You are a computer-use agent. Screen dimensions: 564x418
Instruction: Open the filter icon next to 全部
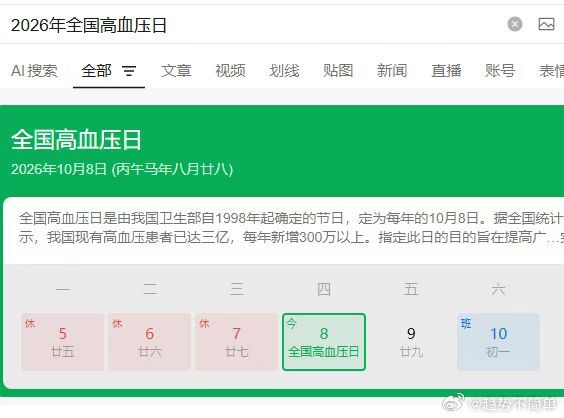pos(129,71)
